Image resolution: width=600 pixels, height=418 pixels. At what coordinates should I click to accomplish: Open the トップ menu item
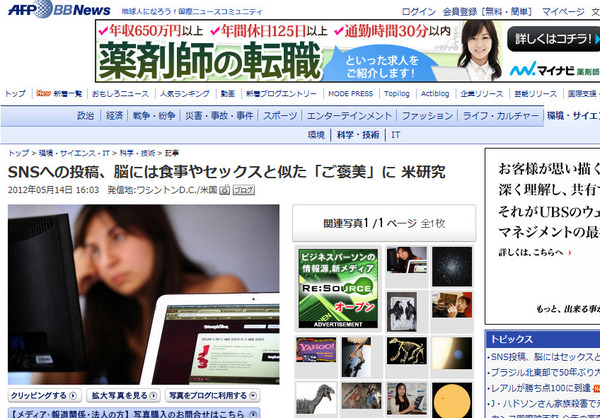pos(15,93)
